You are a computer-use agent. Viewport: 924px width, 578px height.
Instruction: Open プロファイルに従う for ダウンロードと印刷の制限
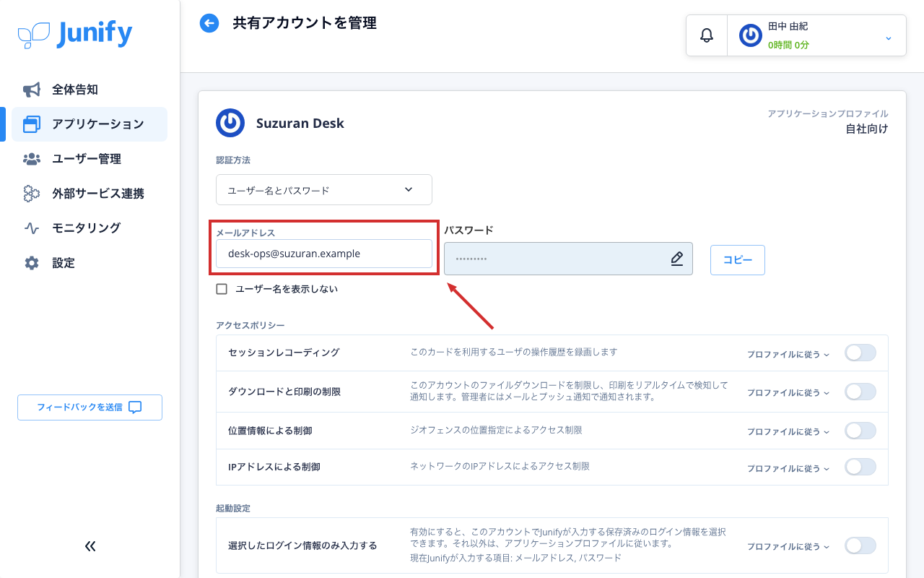point(788,392)
